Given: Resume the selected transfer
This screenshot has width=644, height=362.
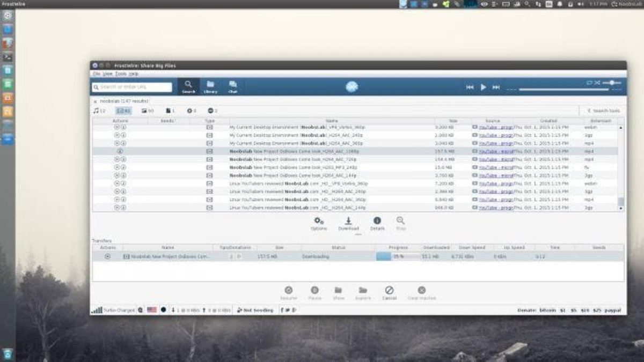Looking at the screenshot, I should pos(288,293).
